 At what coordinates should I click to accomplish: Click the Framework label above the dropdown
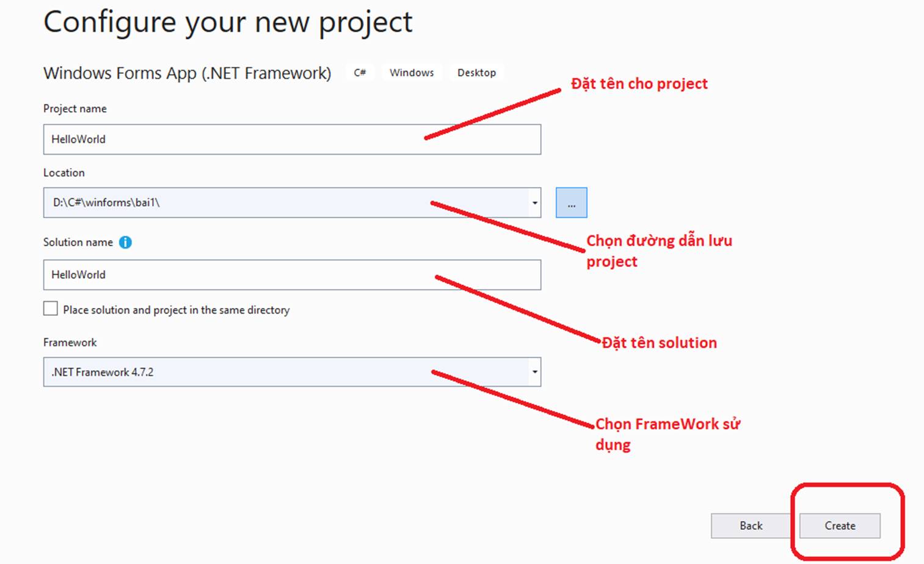(x=69, y=342)
